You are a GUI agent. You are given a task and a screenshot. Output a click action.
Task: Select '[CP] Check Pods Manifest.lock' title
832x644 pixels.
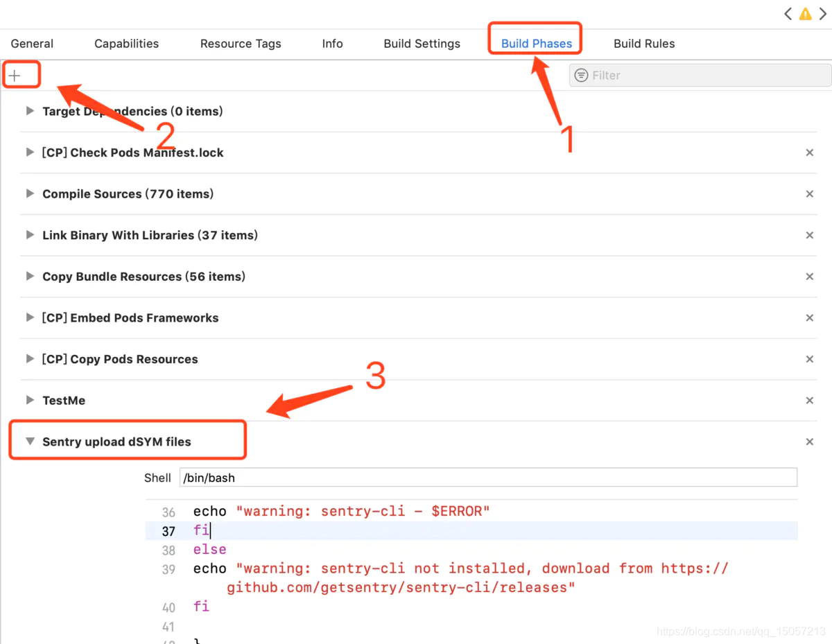(x=132, y=153)
